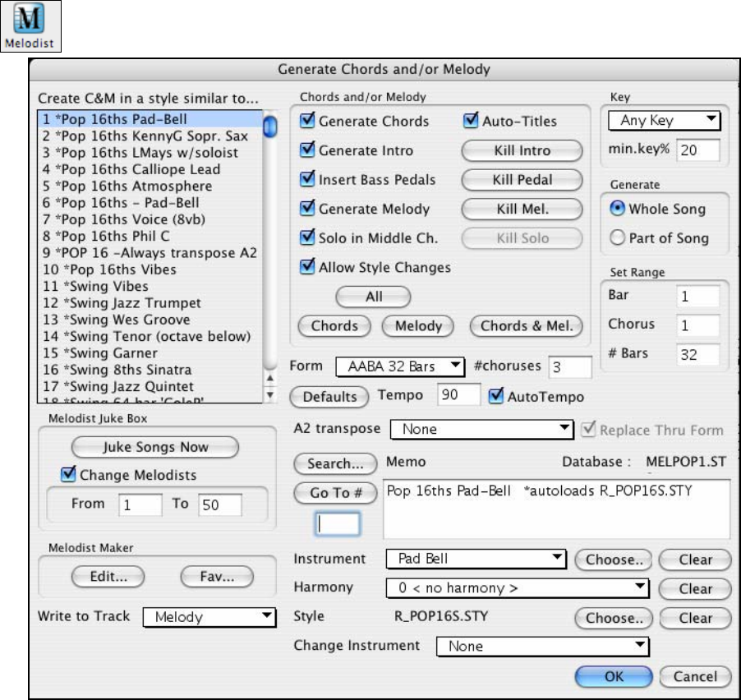Viewport: 741px width, 700px height.
Task: Click the Cancel button
Action: [695, 676]
